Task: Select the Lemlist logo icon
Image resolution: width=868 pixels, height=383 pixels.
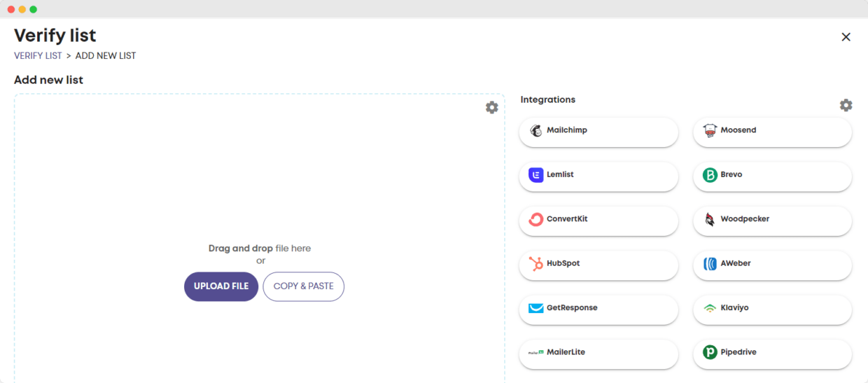Action: 536,175
